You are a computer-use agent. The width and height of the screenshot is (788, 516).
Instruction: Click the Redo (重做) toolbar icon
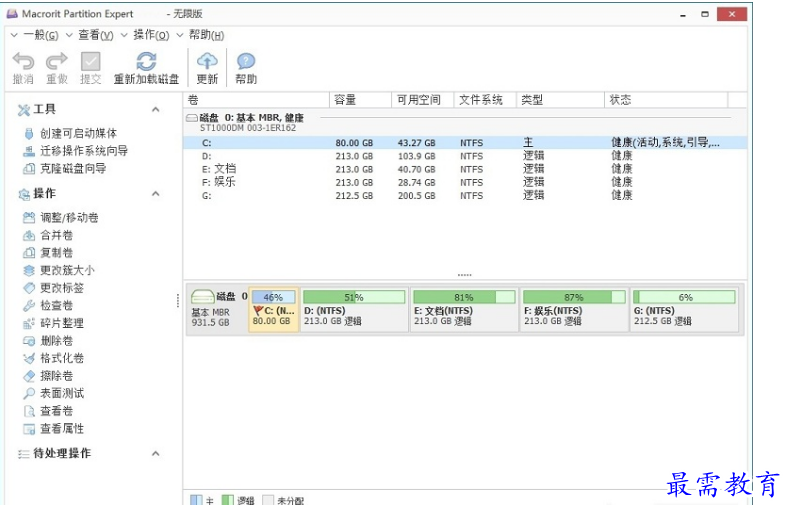pos(56,62)
